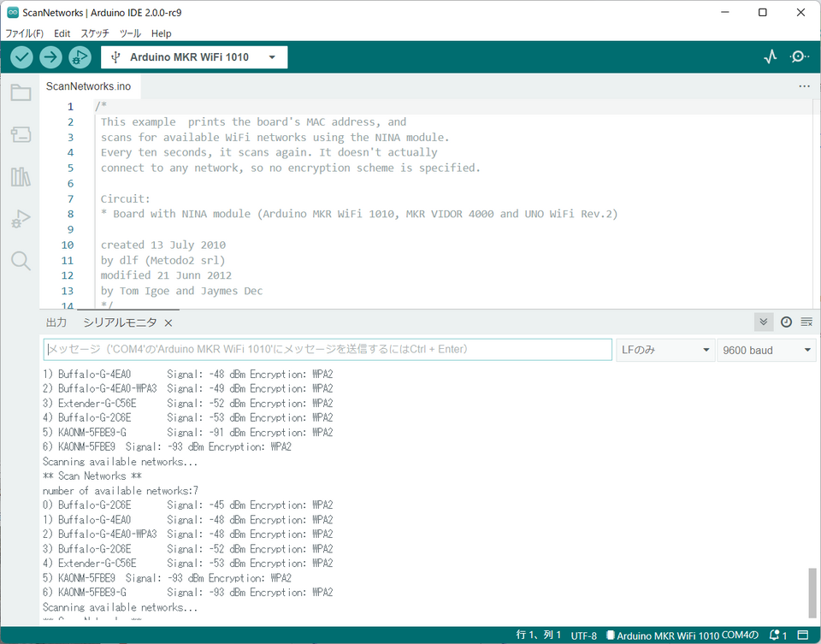Click the serial message input field

(x=328, y=350)
